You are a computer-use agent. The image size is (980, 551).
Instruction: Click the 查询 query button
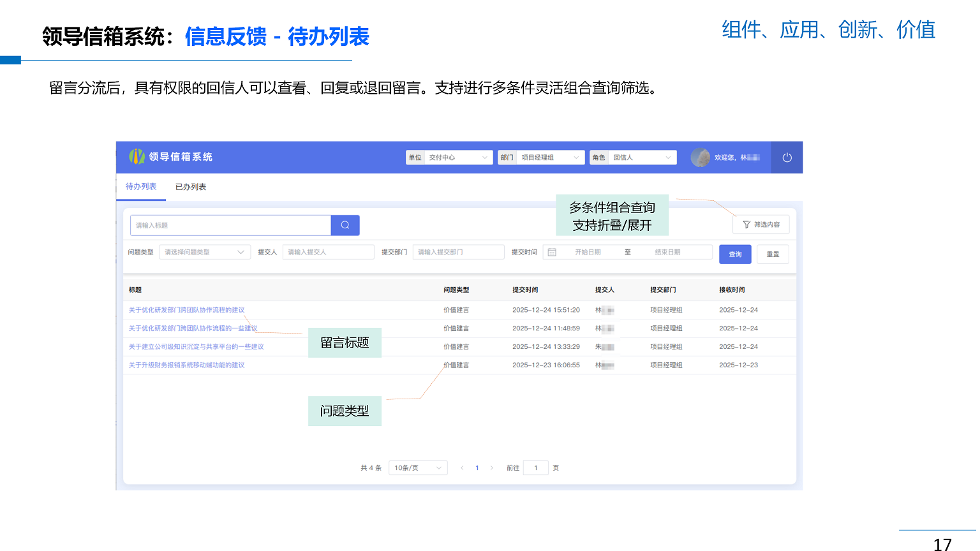click(x=735, y=254)
